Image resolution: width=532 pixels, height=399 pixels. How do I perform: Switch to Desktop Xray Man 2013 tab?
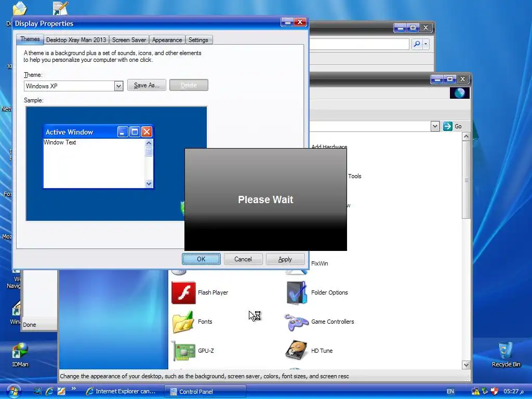(76, 39)
